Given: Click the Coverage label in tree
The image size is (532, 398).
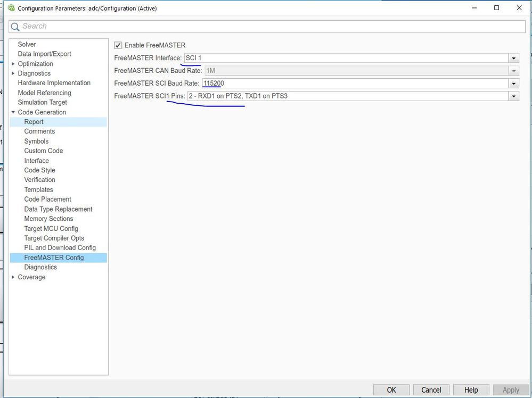Looking at the screenshot, I should coord(31,277).
